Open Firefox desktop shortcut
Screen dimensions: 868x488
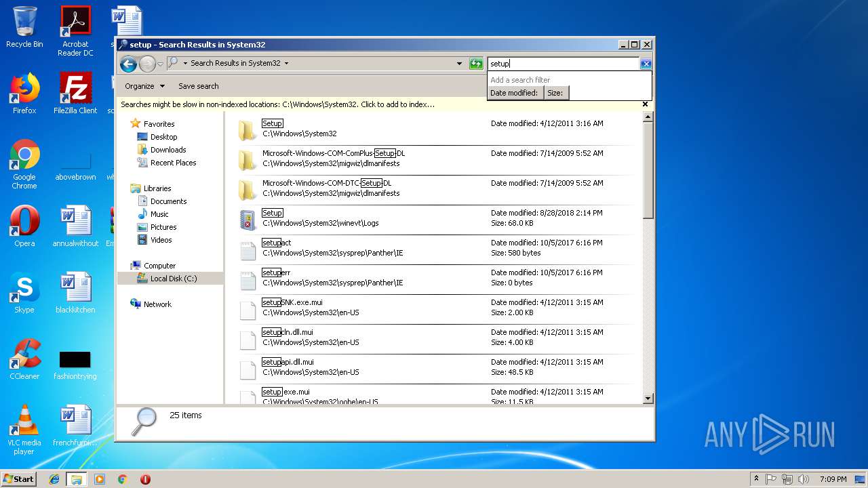point(24,94)
